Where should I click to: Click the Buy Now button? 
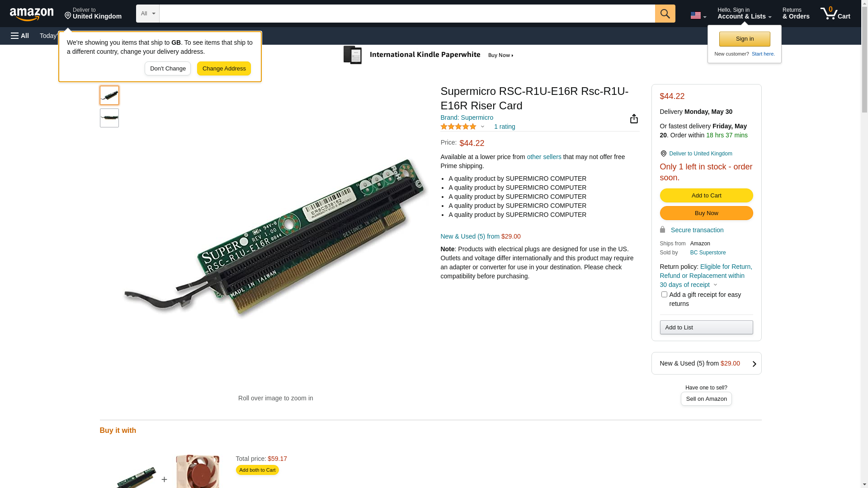[x=706, y=213]
